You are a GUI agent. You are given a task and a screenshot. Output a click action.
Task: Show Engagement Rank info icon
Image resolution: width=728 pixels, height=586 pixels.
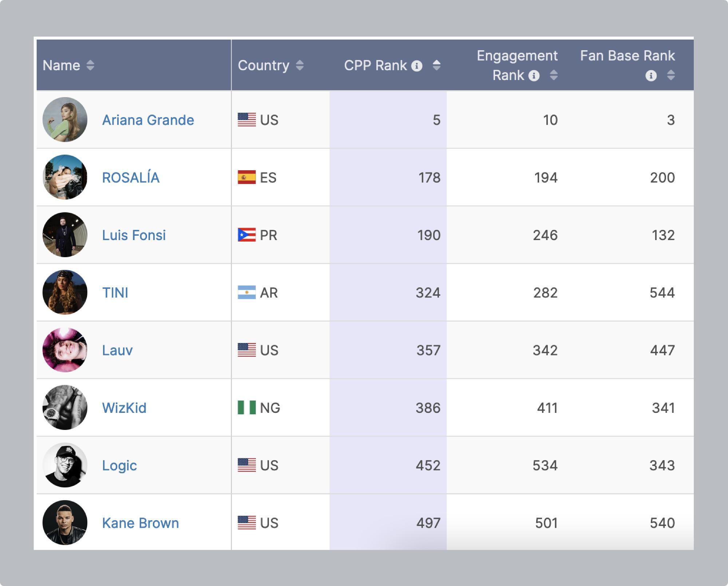[x=534, y=76]
